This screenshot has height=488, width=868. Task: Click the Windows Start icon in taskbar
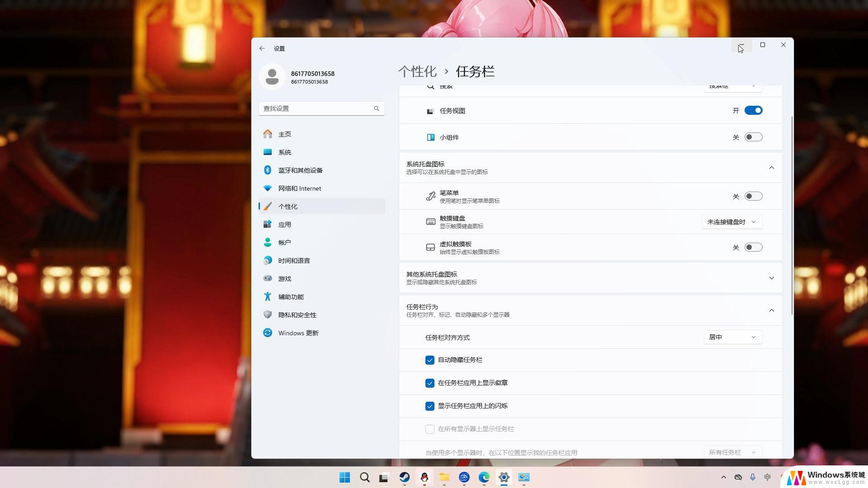(345, 477)
